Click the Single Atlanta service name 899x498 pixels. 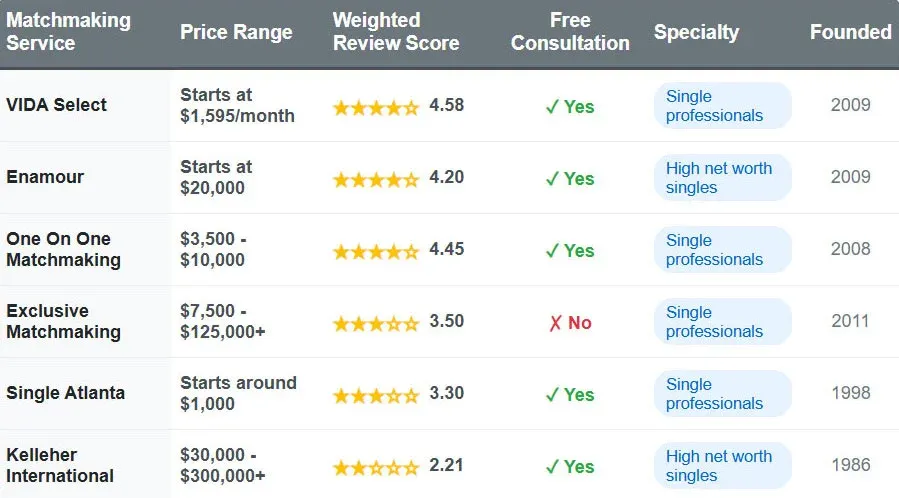pyautogui.click(x=65, y=393)
